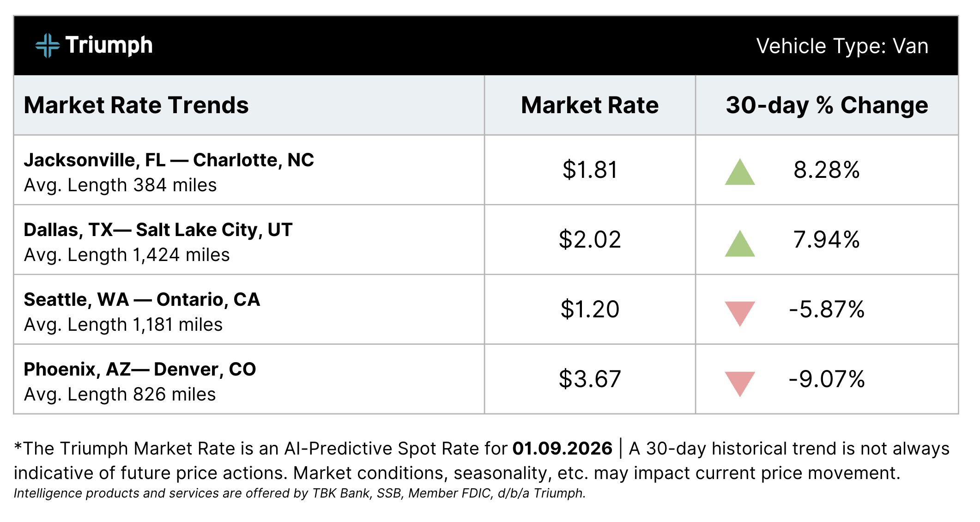Click the Market Rate Trends column header
Viewport: 980px width, 522px height.
pyautogui.click(x=136, y=105)
